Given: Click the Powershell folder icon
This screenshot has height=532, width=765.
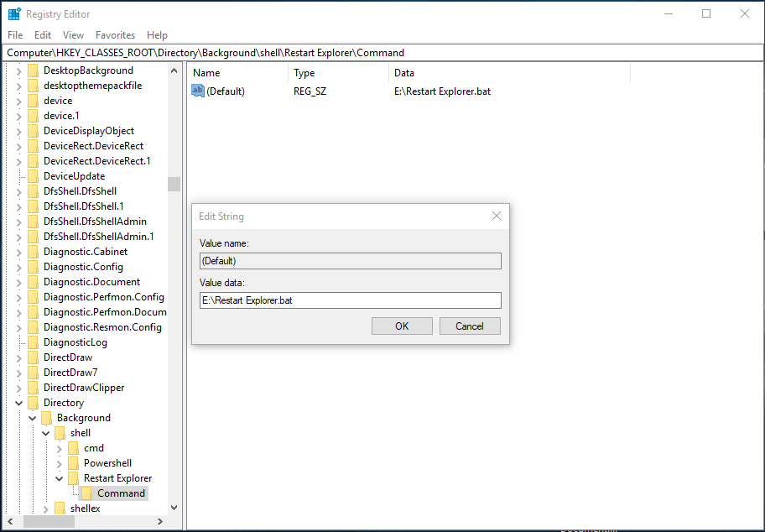Looking at the screenshot, I should tap(73, 463).
